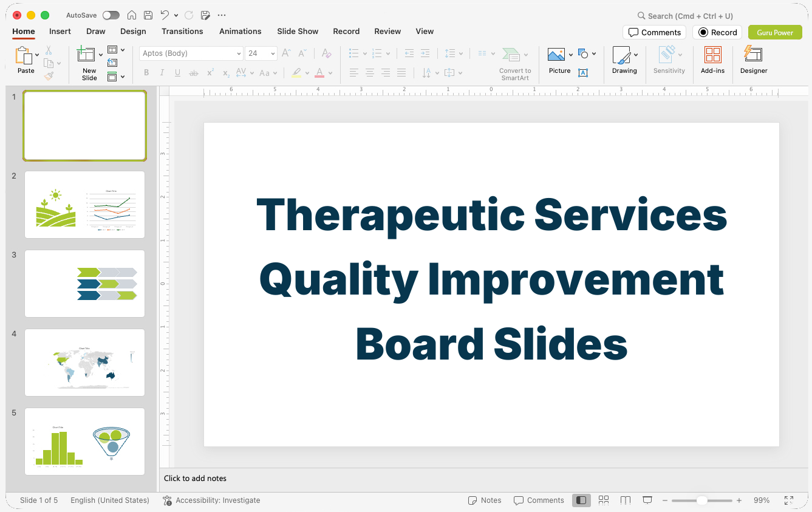Click the Record button at top right

[x=717, y=32]
